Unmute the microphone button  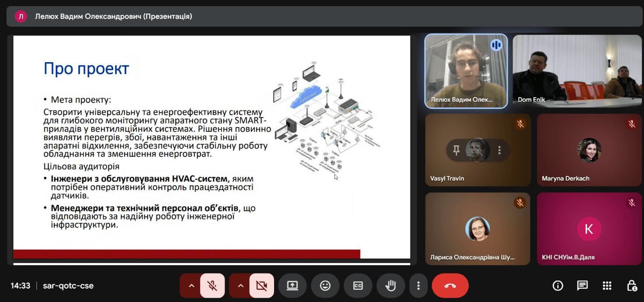[x=212, y=286]
